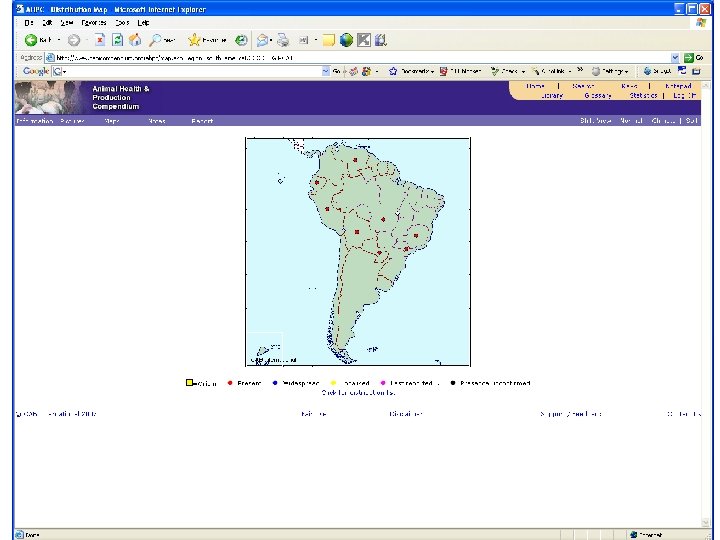This screenshot has width=720, height=540.
Task: Click the Mail envelope icon
Action: [x=262, y=40]
